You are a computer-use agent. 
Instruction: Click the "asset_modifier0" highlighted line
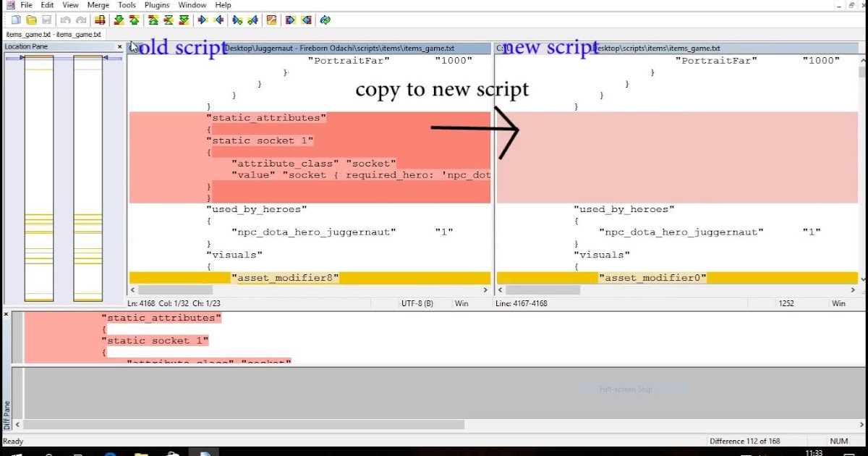(652, 278)
